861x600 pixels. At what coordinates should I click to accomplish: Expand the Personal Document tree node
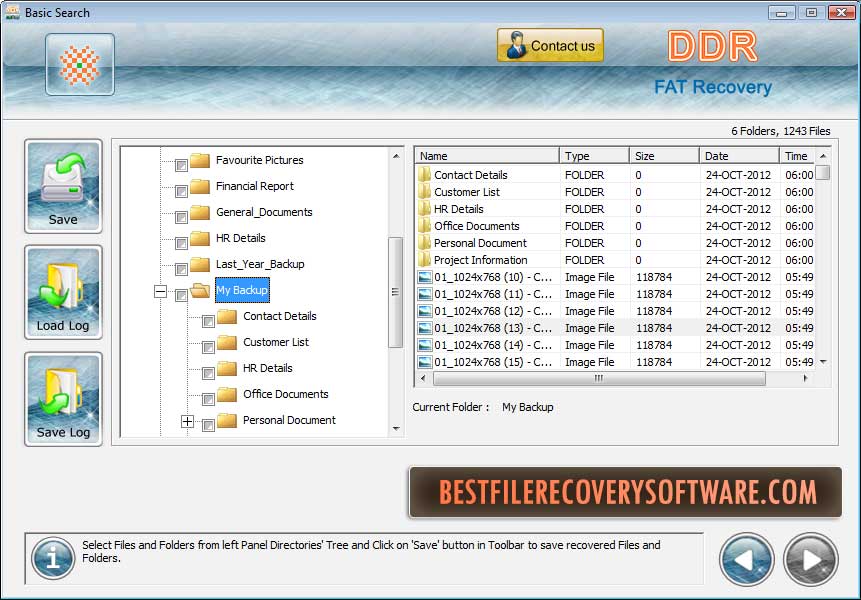point(187,422)
